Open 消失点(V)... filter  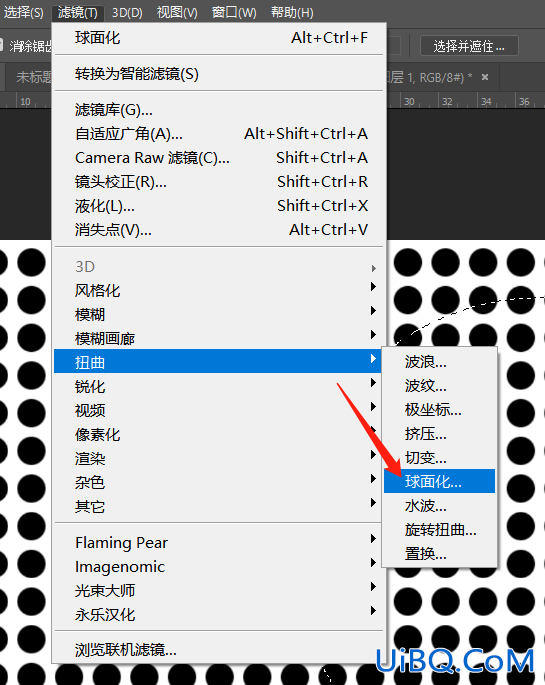218,230
